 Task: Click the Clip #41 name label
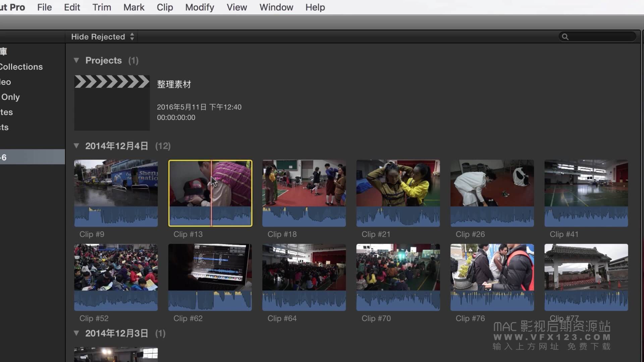click(x=564, y=234)
